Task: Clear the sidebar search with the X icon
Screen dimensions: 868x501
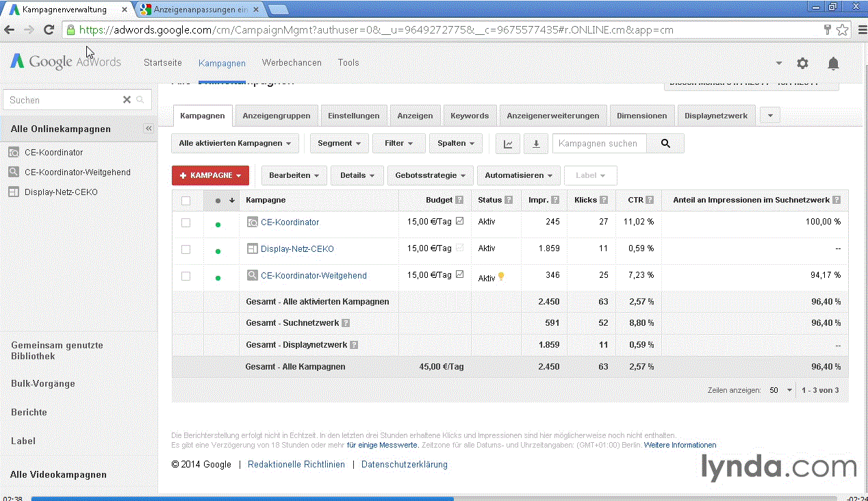Action: click(127, 100)
